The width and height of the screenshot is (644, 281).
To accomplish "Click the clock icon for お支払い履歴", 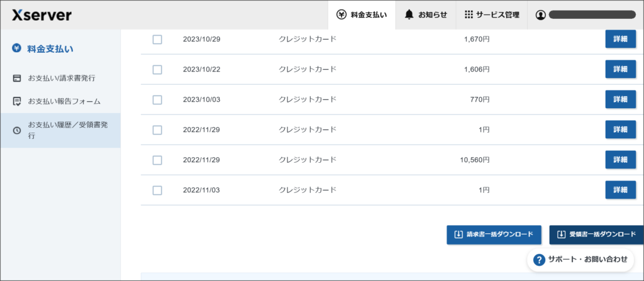I will [x=17, y=131].
